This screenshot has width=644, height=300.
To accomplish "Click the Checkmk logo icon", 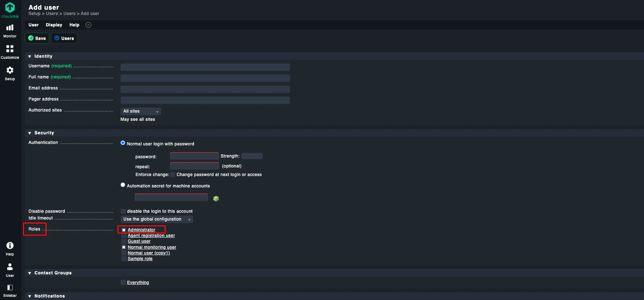I will pyautogui.click(x=10, y=7).
